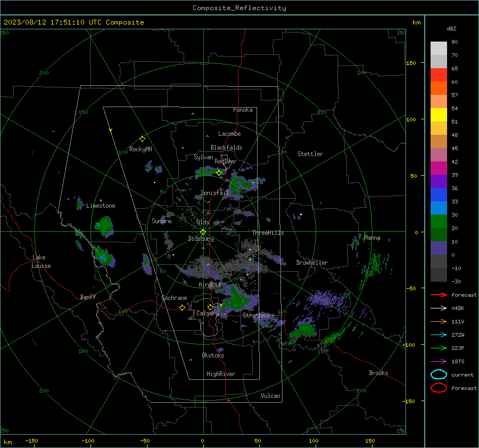Image resolution: width=479 pixels, height=448 pixels.
Task: Click the 'Brooks' city label
Action: pos(378,373)
